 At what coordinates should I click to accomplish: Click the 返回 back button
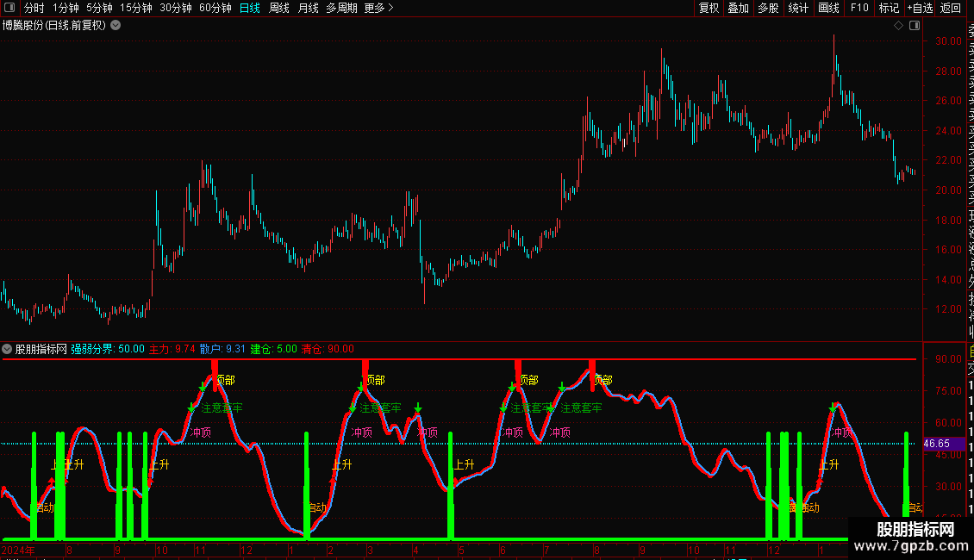tap(951, 8)
